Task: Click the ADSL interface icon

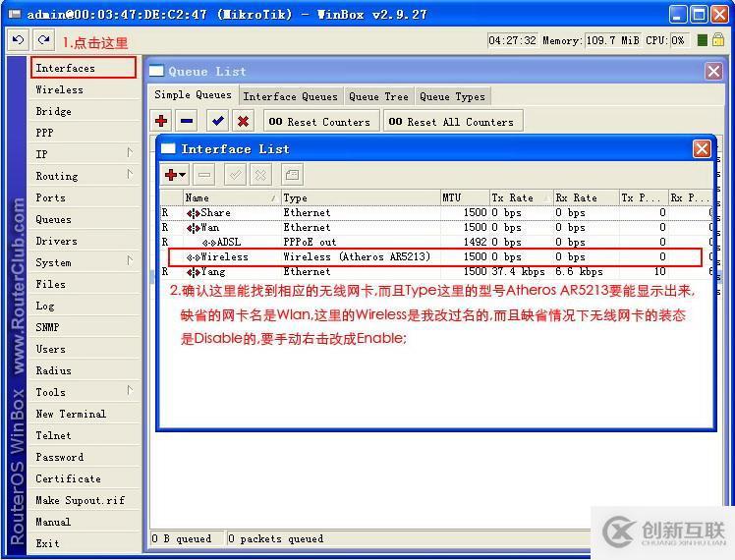Action: (x=209, y=243)
